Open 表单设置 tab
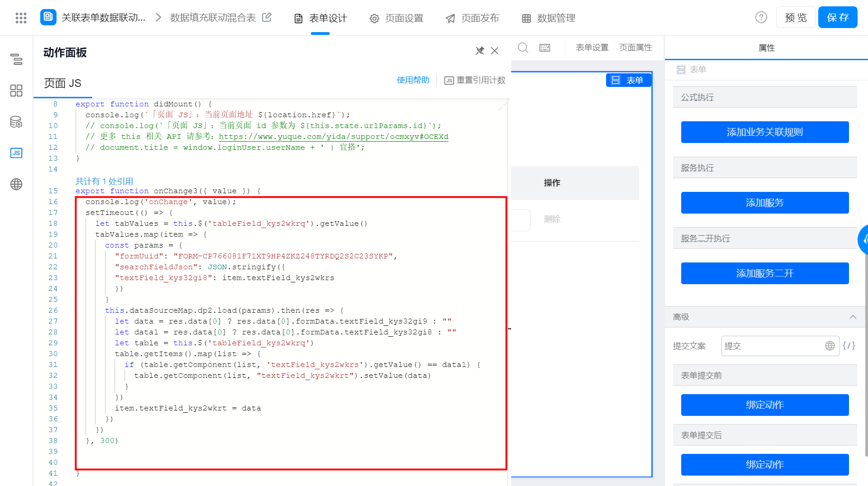The height and width of the screenshot is (486, 868). [x=592, y=48]
